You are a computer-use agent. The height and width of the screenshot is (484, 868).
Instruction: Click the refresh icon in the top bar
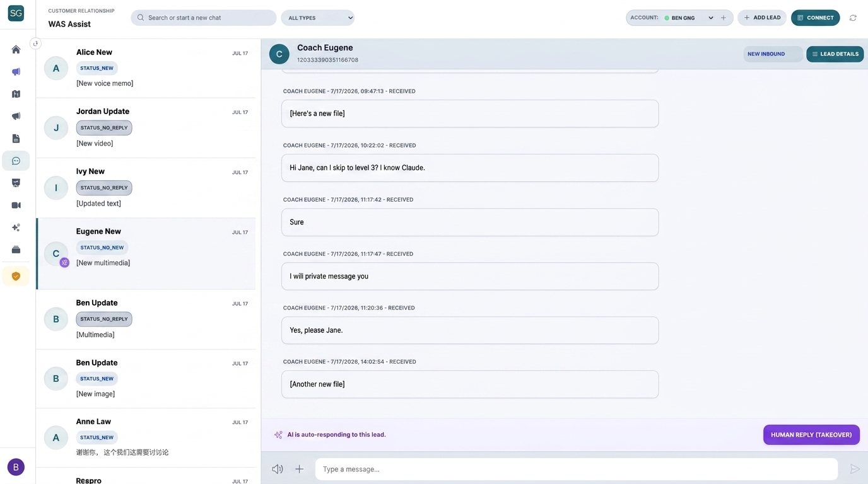point(853,18)
